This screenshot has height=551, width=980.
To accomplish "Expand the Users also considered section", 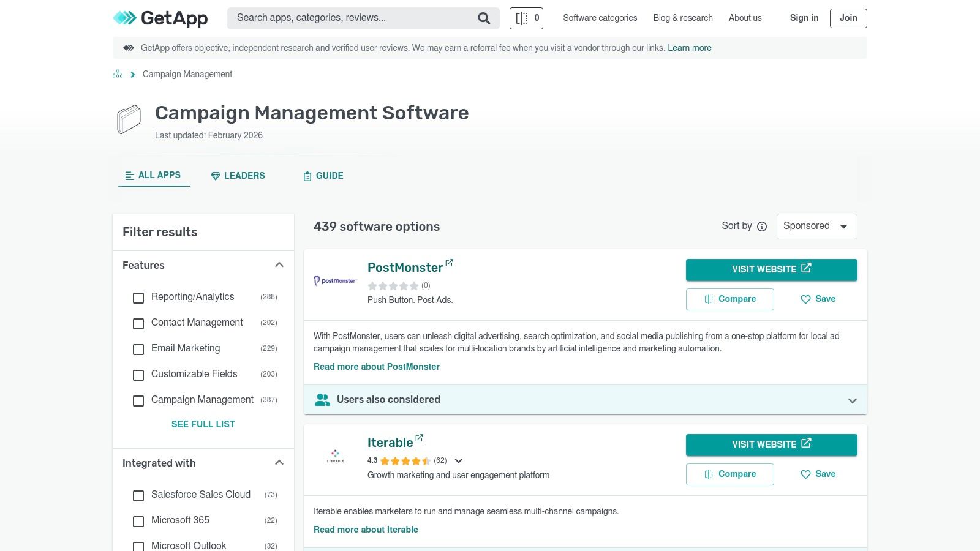I will (852, 400).
